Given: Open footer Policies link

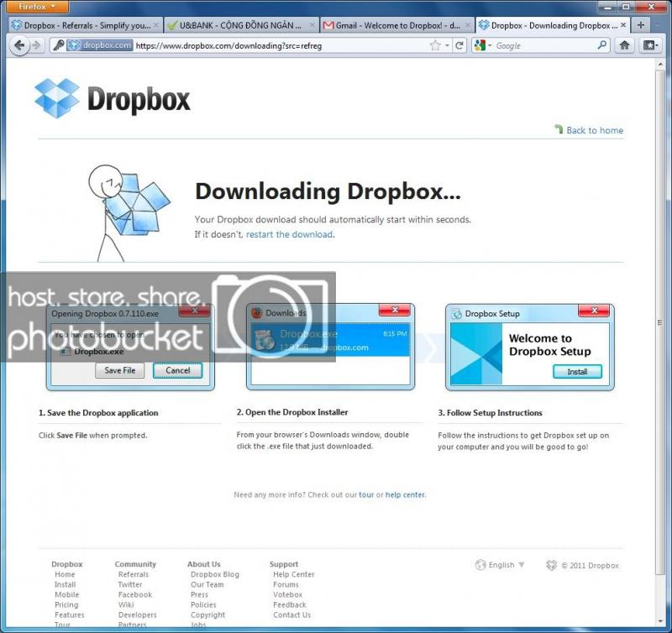Looking at the screenshot, I should pyautogui.click(x=203, y=604).
